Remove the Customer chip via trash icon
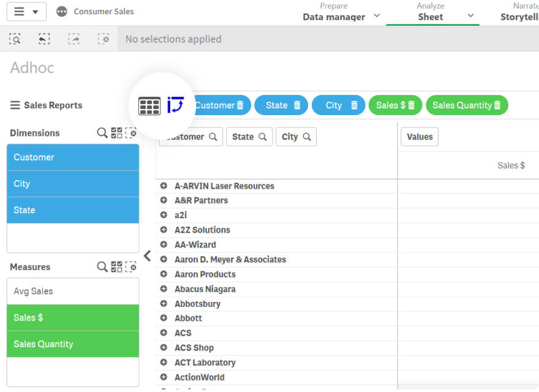Screen dimensions: 539x392 (240, 105)
